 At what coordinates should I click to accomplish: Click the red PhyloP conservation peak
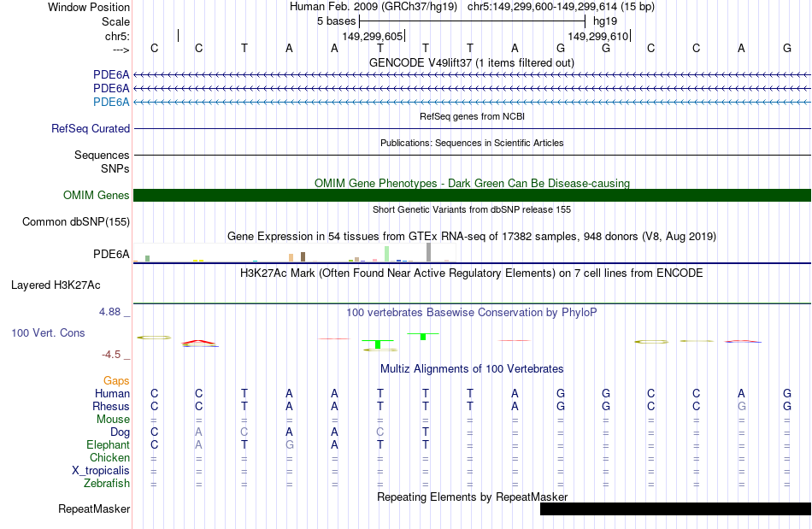click(x=199, y=342)
